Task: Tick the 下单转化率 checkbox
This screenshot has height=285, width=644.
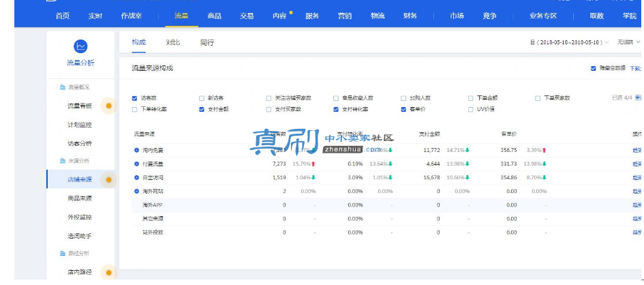Action: coord(134,109)
